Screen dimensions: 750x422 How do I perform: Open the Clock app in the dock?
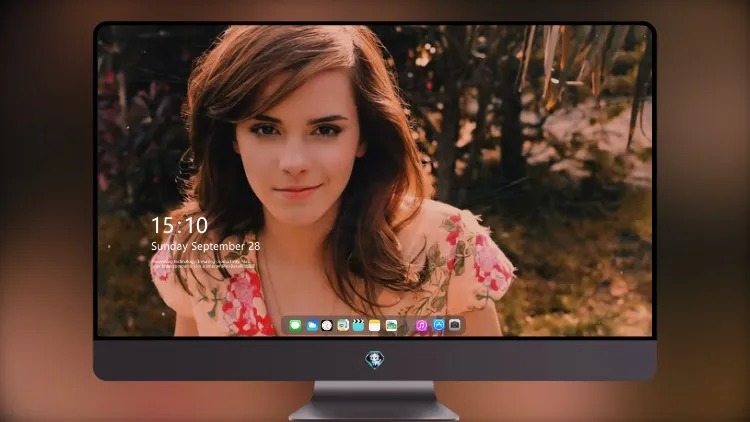327,326
